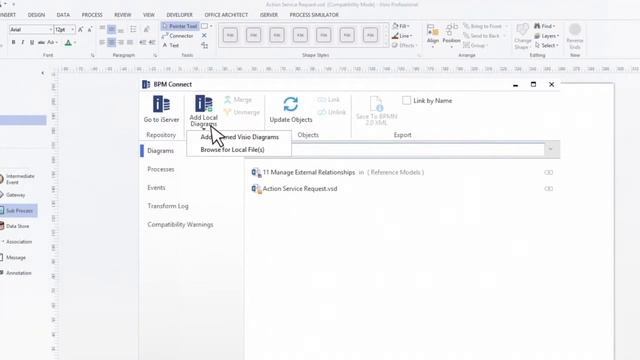Image resolution: width=640 pixels, height=360 pixels.
Task: Click the Link objects button
Action: [329, 100]
